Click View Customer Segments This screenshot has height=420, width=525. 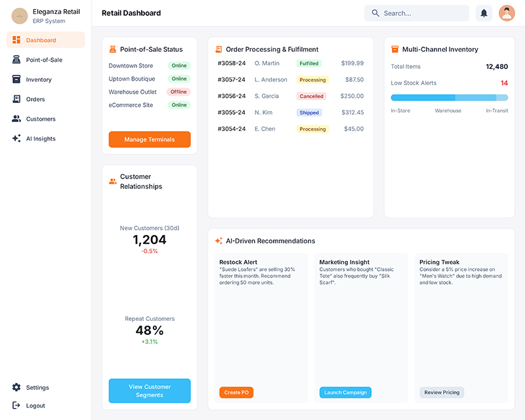click(x=149, y=390)
